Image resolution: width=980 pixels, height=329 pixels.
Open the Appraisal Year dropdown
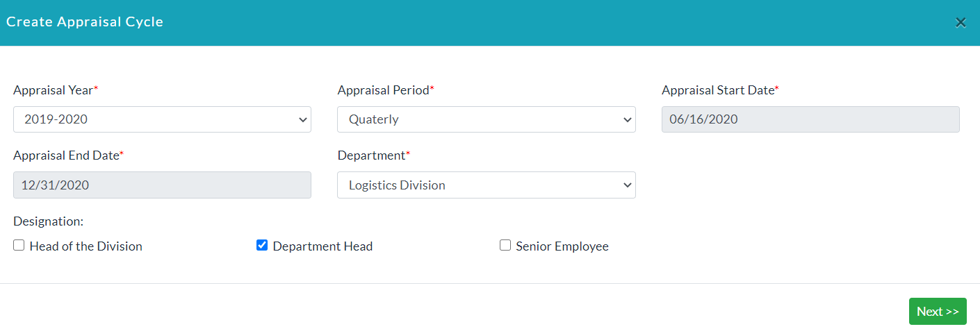(162, 119)
